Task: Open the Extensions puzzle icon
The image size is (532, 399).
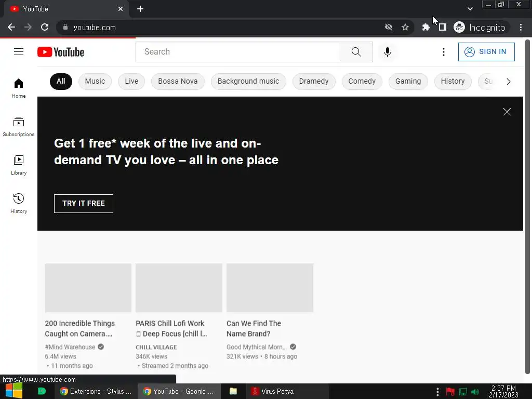Action: [x=425, y=27]
